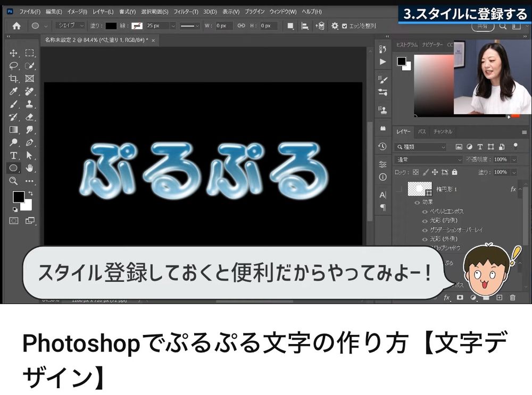Image resolution: width=532 pixels, height=395 pixels.
Task: Switch to the チャンネル tab
Action: (x=443, y=131)
